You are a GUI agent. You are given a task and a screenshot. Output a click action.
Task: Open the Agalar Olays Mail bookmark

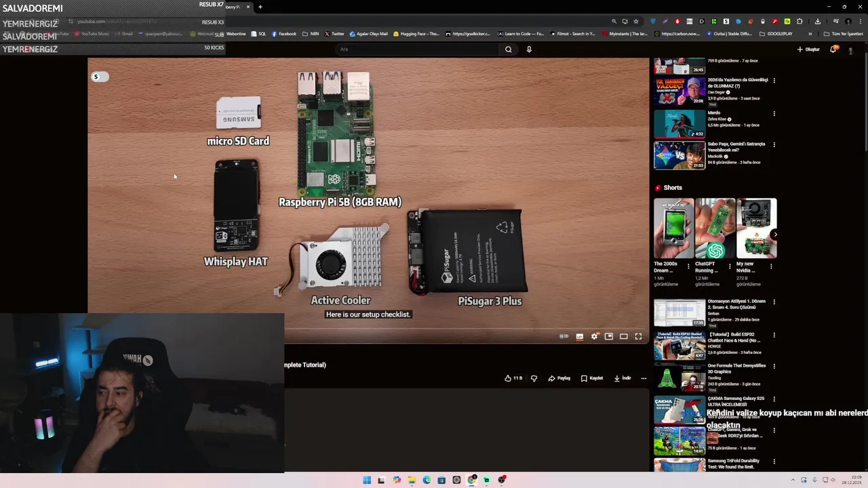tap(369, 33)
